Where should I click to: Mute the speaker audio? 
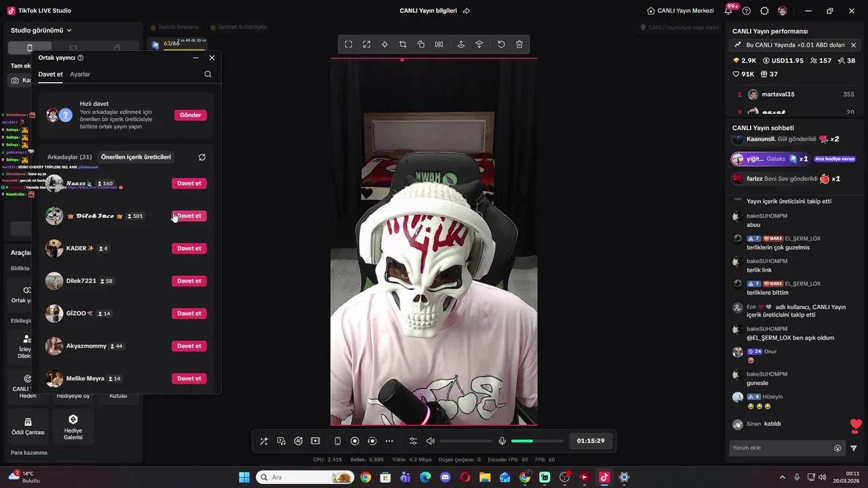[431, 441]
